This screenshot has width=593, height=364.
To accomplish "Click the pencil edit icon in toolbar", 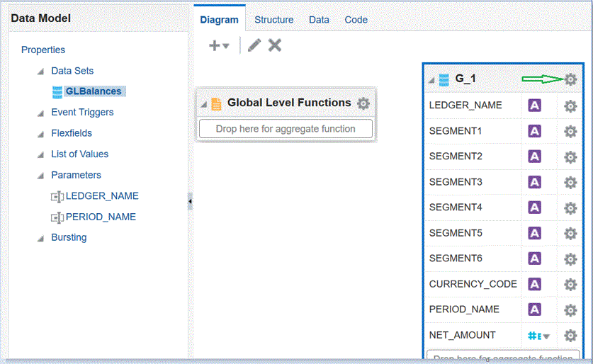I will coord(254,45).
